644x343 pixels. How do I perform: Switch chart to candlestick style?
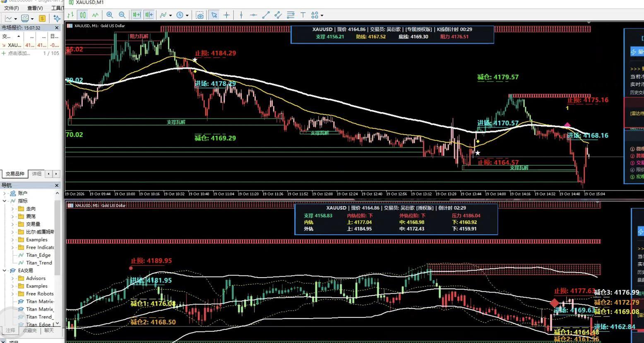pyautogui.click(x=83, y=15)
